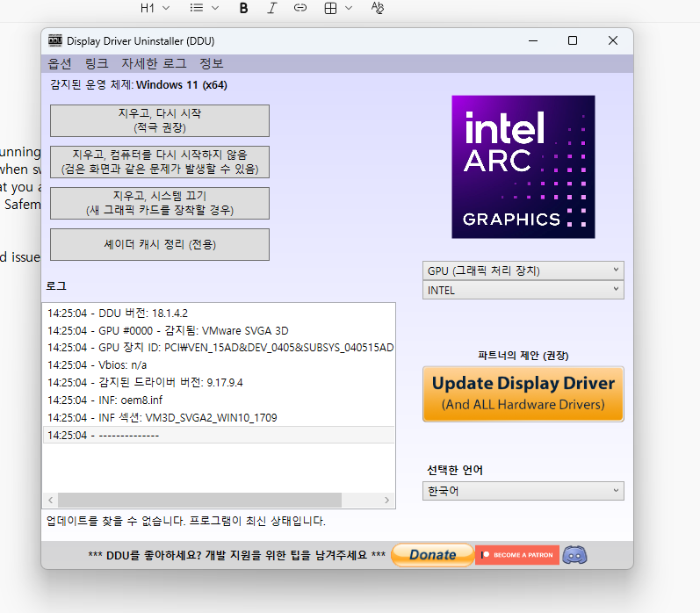The width and height of the screenshot is (700, 613).
Task: Click the log scrollbar right arrow
Action: [x=386, y=500]
